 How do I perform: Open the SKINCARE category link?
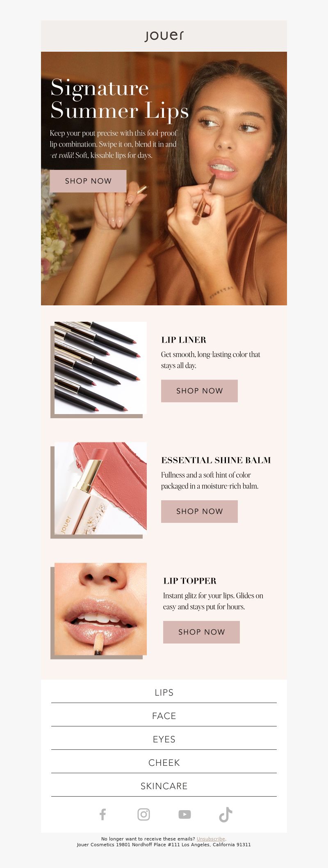click(x=164, y=786)
